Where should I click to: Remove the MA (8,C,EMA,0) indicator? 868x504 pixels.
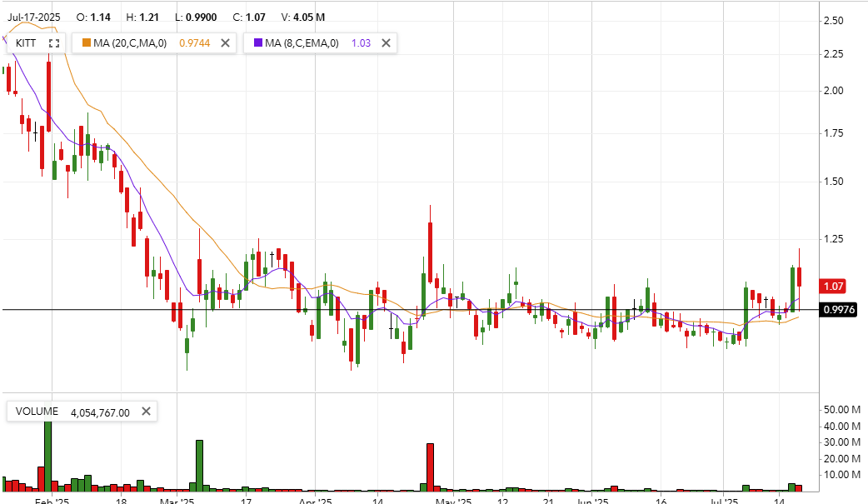386,43
